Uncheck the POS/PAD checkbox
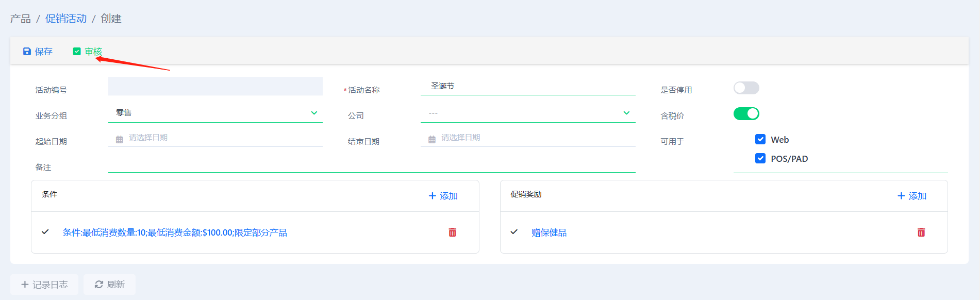Screen dimensions: 980x300 pos(760,158)
